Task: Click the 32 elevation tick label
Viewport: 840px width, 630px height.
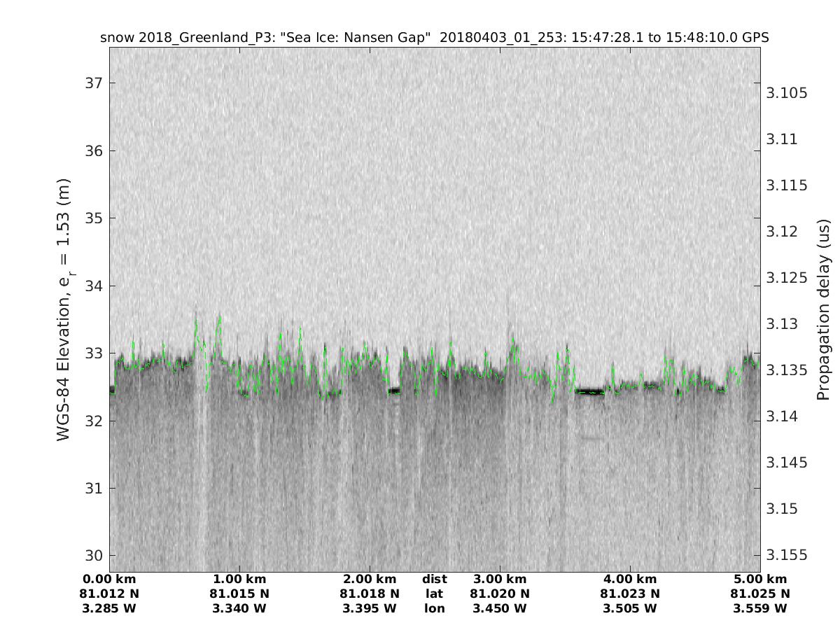Action: [x=94, y=421]
